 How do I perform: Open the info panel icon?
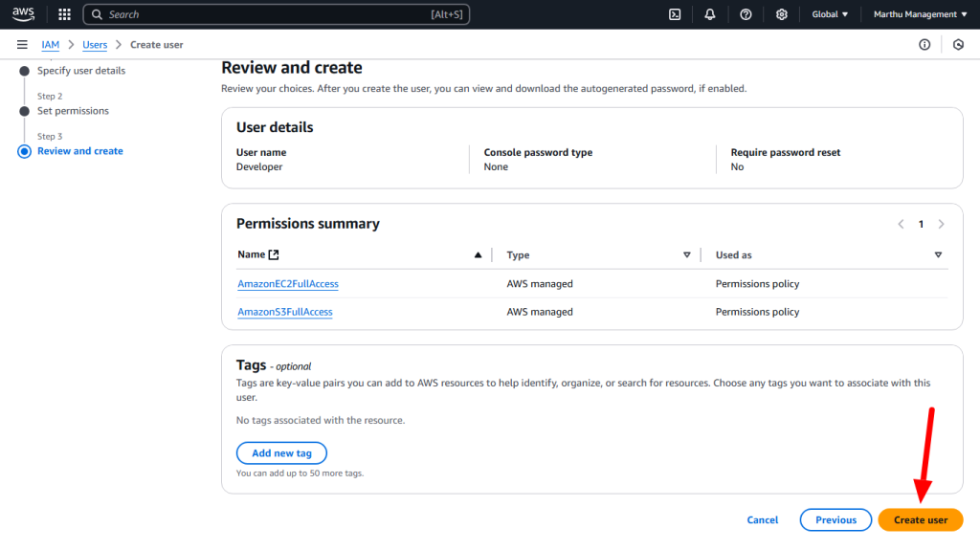coord(924,44)
